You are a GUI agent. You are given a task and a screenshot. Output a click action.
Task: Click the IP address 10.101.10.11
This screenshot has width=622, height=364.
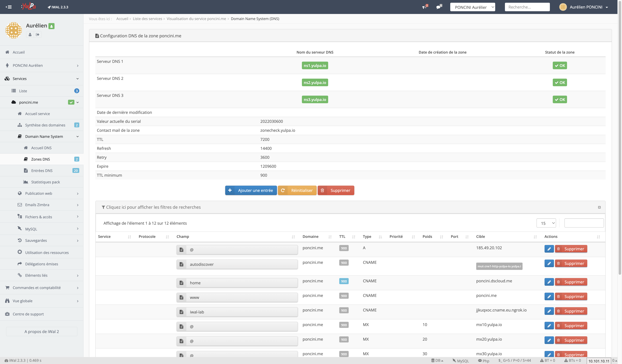point(599,361)
